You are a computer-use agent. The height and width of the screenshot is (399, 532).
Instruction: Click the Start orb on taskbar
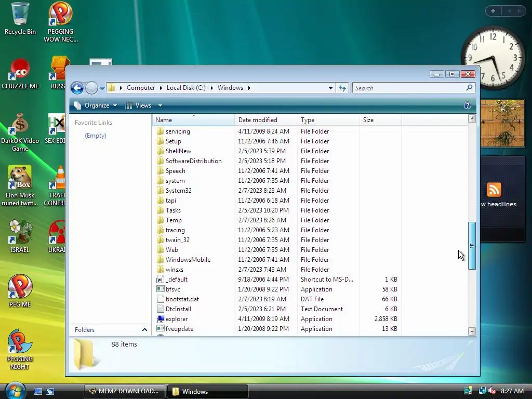coord(15,391)
